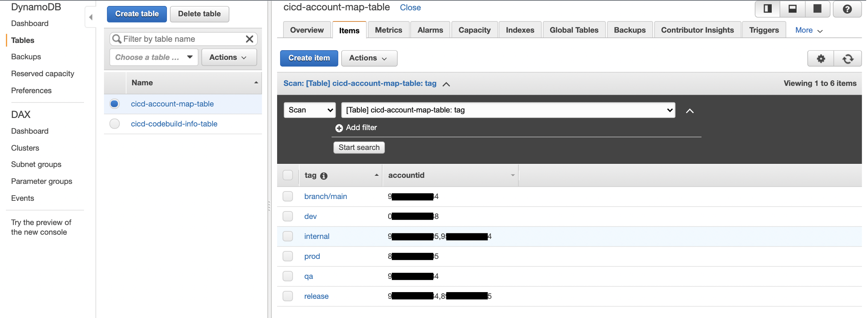Check the prod row checkbox
Viewport: 868px width, 318px height.
[288, 256]
